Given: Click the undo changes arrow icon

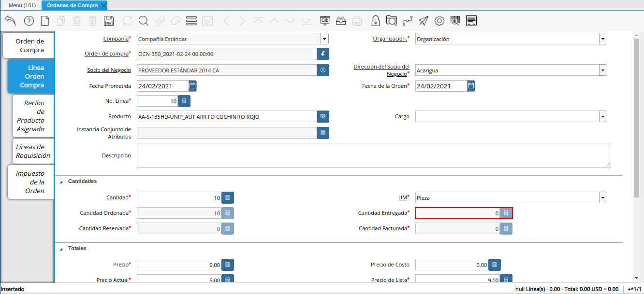Looking at the screenshot, I should [x=10, y=20].
